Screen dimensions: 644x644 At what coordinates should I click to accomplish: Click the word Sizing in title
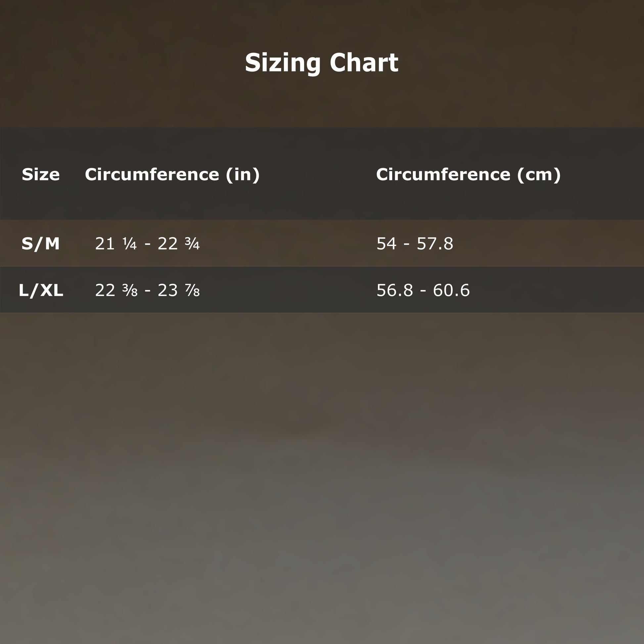tap(283, 63)
